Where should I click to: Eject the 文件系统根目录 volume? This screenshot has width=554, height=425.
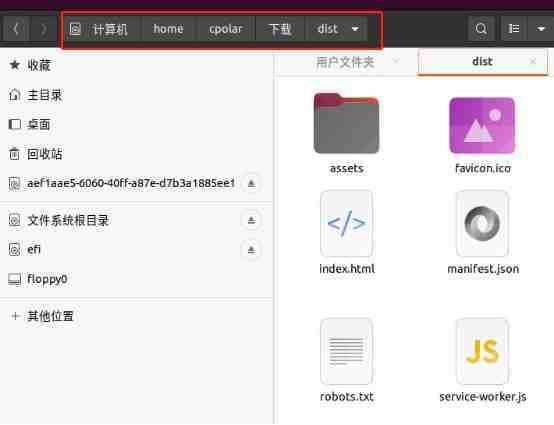[x=251, y=220]
